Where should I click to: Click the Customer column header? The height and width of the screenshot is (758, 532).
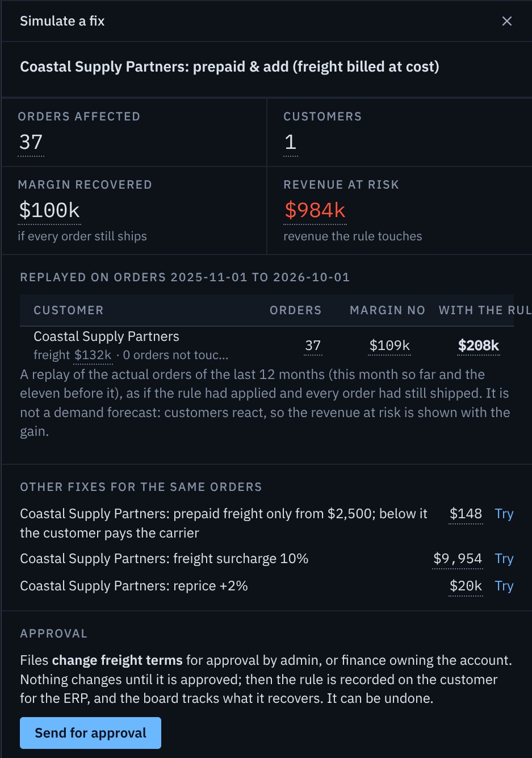[x=69, y=310]
